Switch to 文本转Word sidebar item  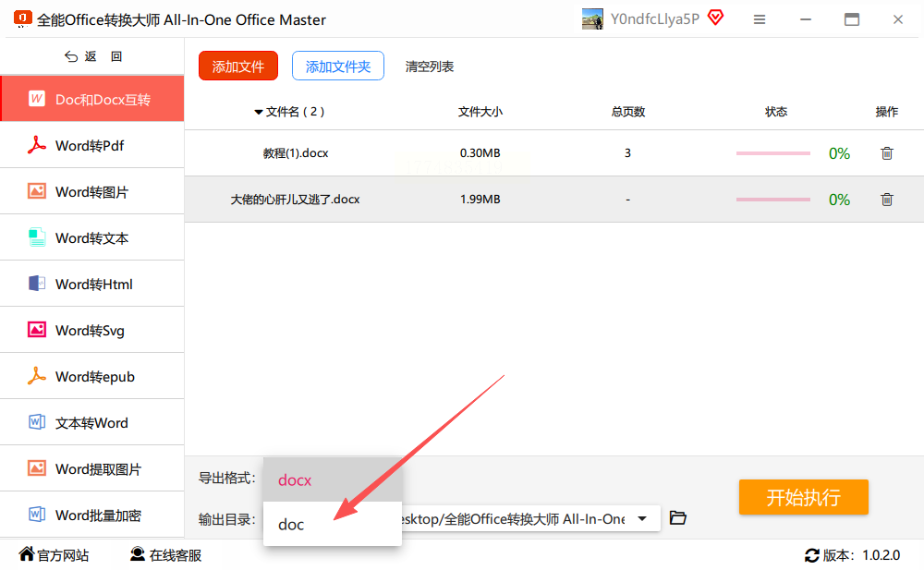pos(92,422)
